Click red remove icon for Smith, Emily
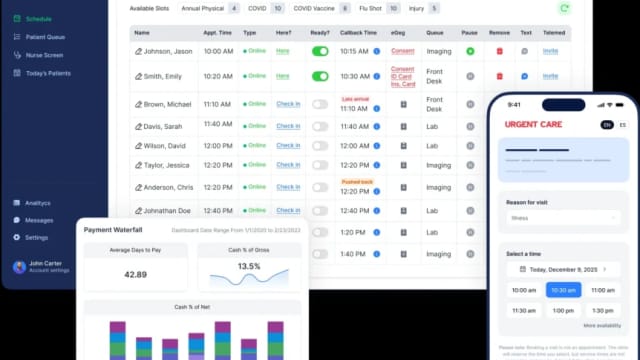 click(x=500, y=76)
